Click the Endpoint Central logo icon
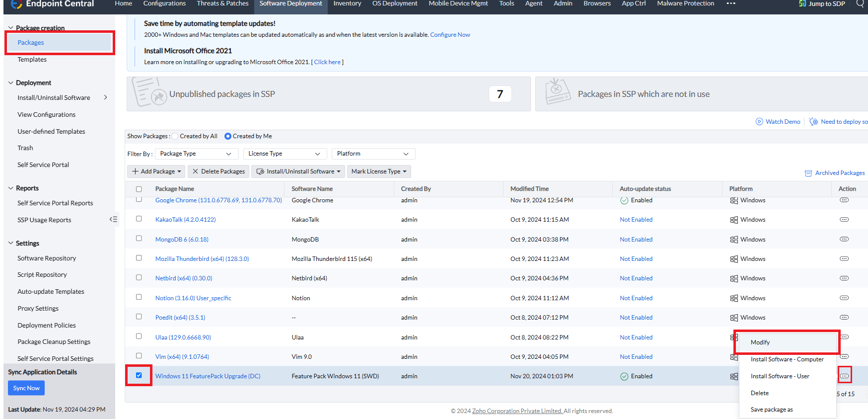Viewport: 868px width, 419px height. point(16,4)
